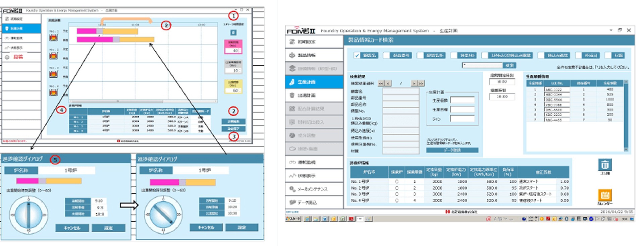Open the orange calendar icon
The height and width of the screenshot is (246, 644).
pyautogui.click(x=605, y=195)
